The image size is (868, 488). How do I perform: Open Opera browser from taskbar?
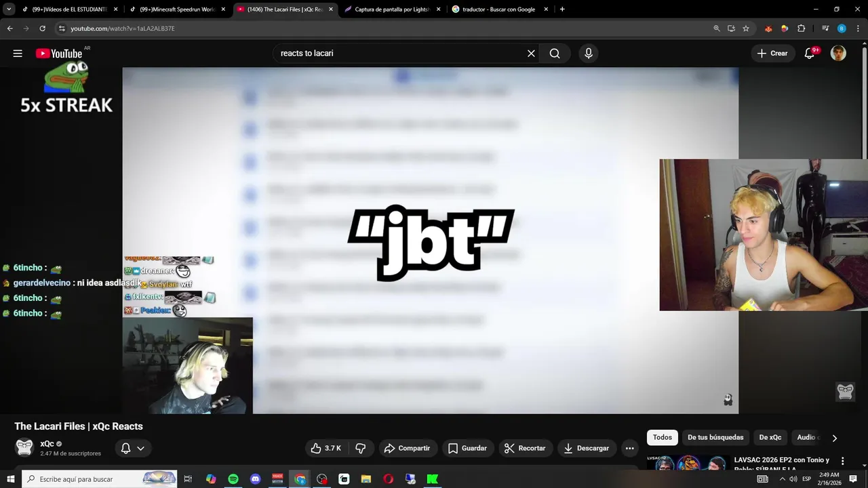pyautogui.click(x=388, y=479)
